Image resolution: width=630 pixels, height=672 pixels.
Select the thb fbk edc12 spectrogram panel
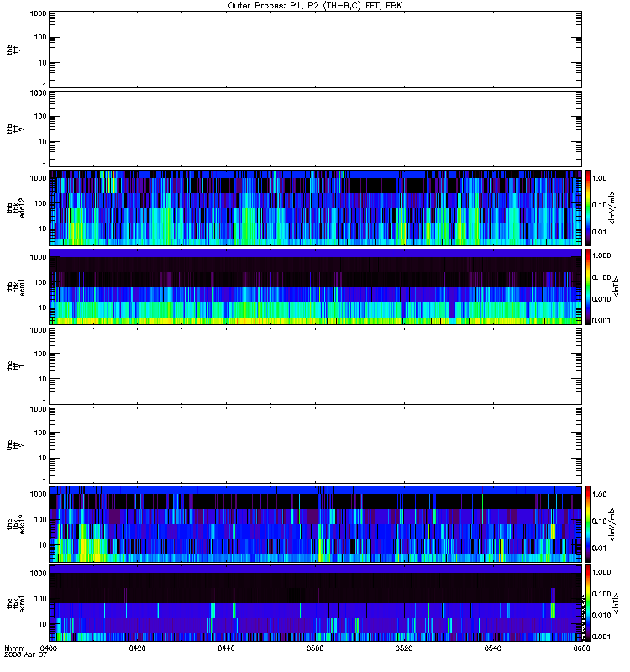point(315,207)
